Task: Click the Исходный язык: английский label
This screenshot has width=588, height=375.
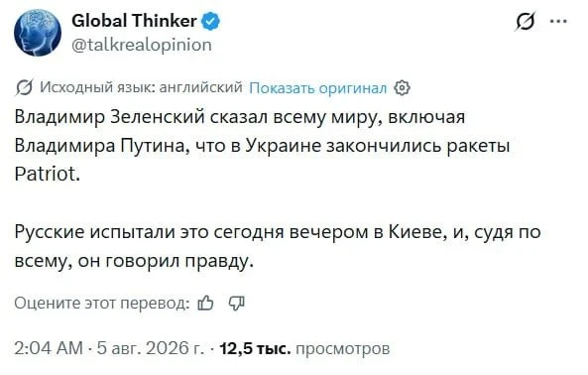Action: click(141, 87)
